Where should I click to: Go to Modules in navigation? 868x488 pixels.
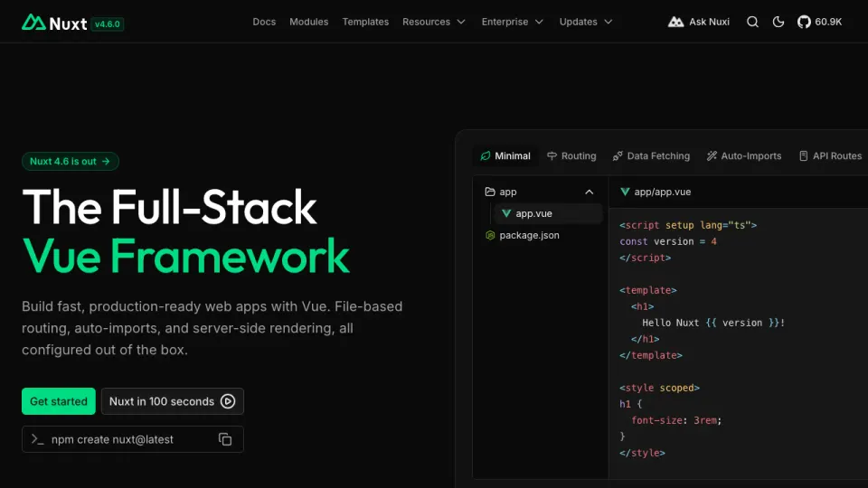(309, 22)
